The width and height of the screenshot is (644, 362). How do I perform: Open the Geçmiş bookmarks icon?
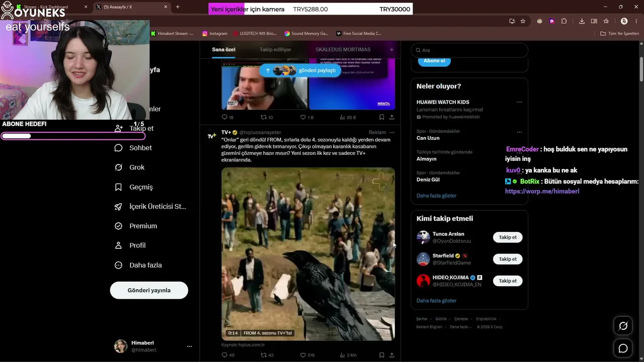(x=119, y=187)
